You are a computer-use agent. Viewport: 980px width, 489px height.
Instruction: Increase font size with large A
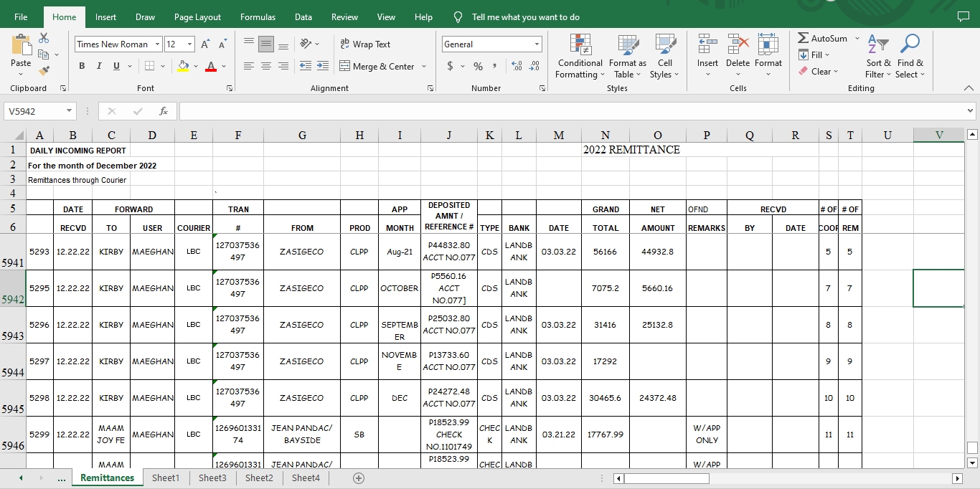205,44
